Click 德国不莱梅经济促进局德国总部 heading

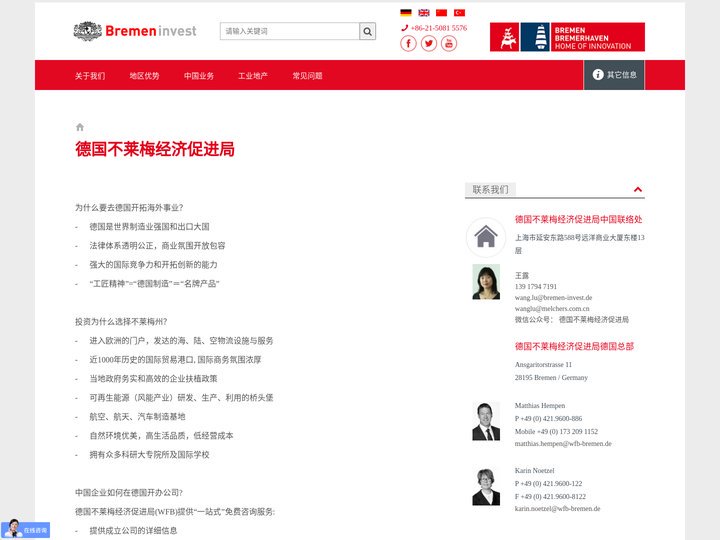(574, 346)
